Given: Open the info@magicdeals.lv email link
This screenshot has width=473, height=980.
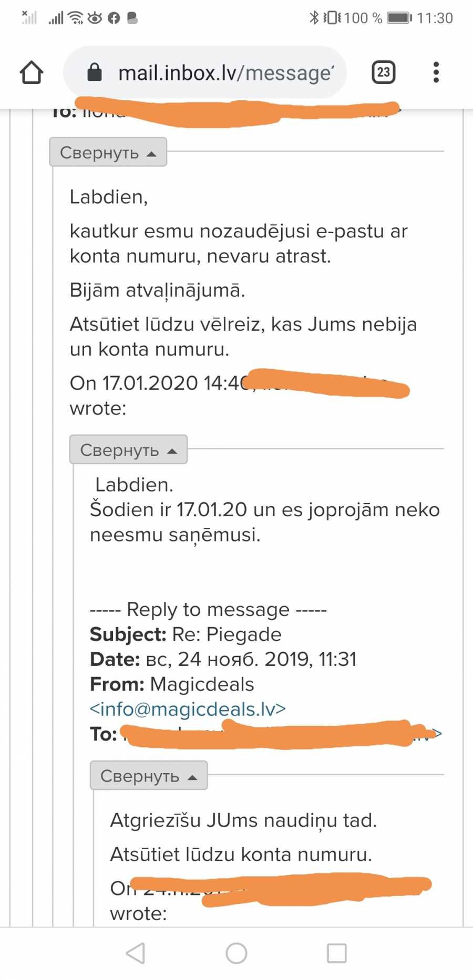Looking at the screenshot, I should 188,709.
